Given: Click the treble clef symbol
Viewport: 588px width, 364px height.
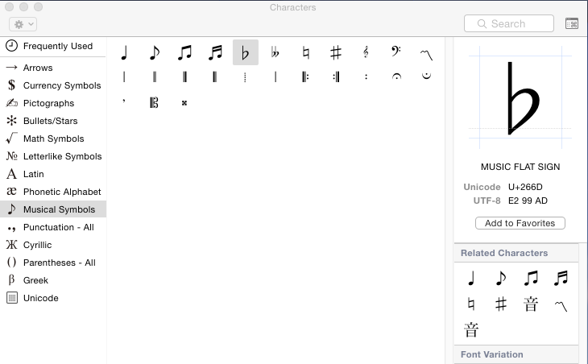Looking at the screenshot, I should (x=366, y=53).
